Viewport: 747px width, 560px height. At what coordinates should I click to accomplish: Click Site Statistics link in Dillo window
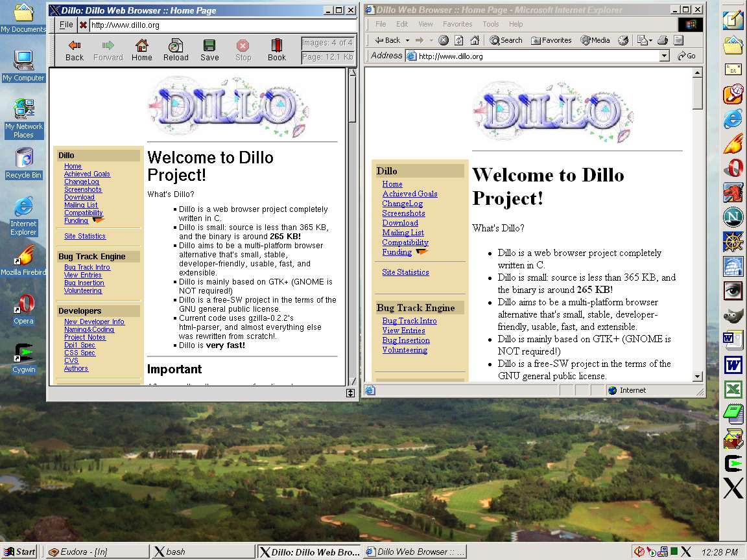(85, 236)
